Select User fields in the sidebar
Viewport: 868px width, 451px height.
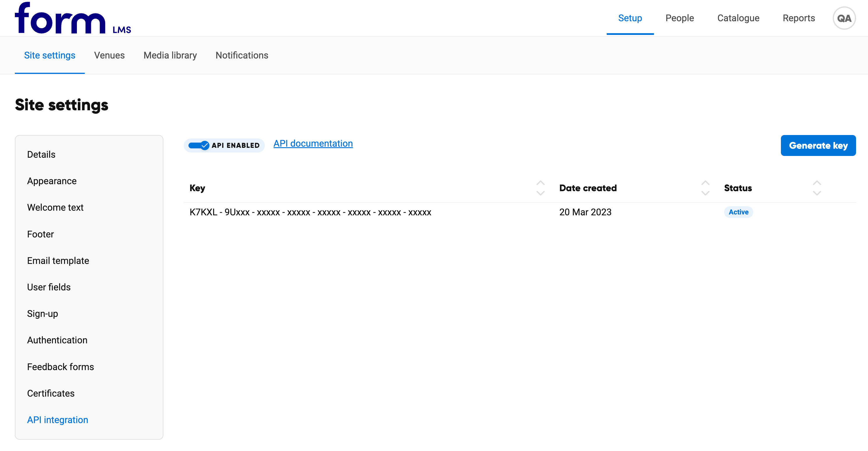pyautogui.click(x=49, y=287)
